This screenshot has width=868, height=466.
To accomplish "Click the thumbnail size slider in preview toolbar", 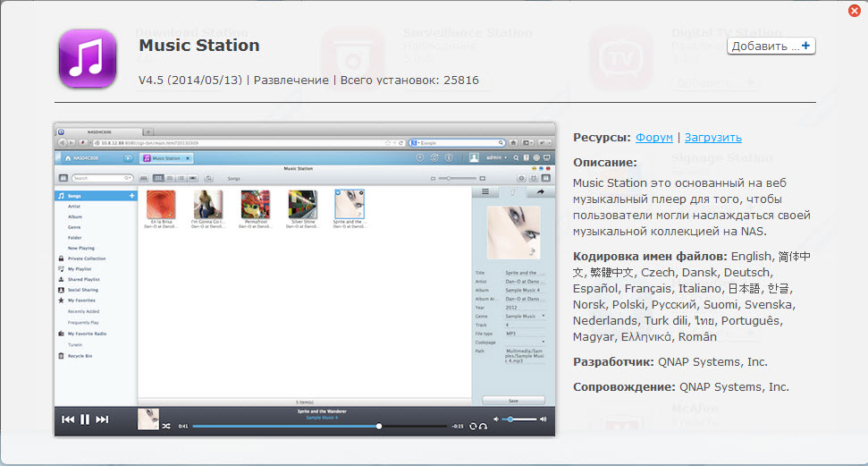I will pyautogui.click(x=458, y=178).
